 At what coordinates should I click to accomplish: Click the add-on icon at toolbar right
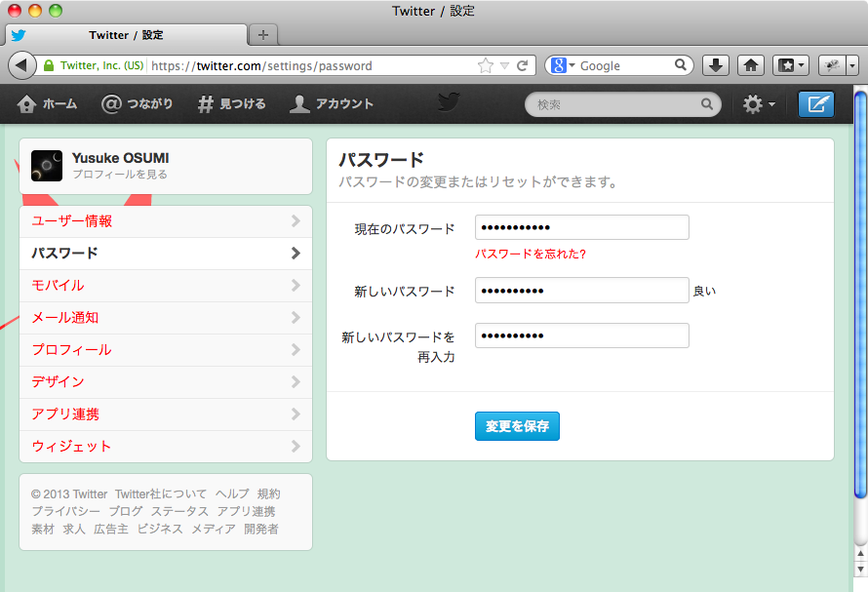(x=832, y=65)
